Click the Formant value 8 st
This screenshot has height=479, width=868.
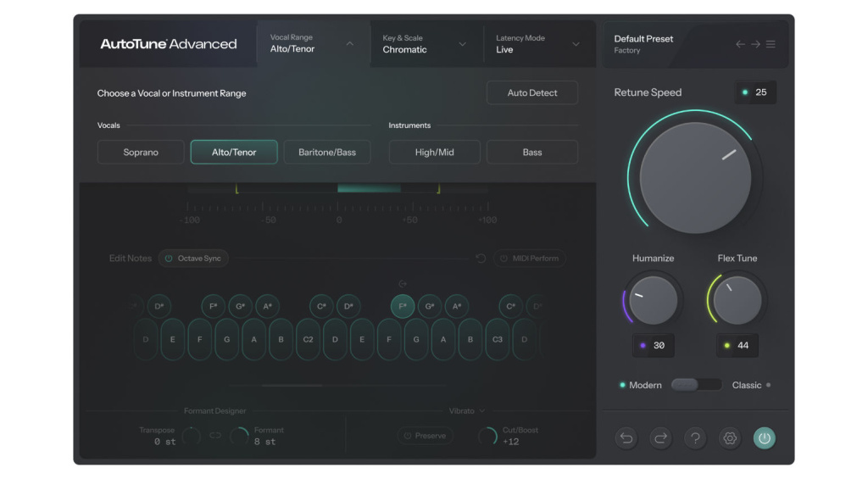[x=264, y=442]
